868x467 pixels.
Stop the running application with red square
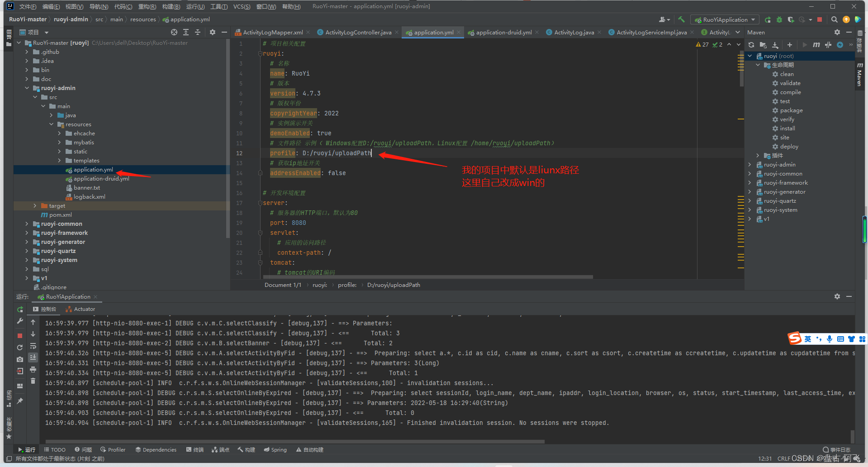pos(820,19)
